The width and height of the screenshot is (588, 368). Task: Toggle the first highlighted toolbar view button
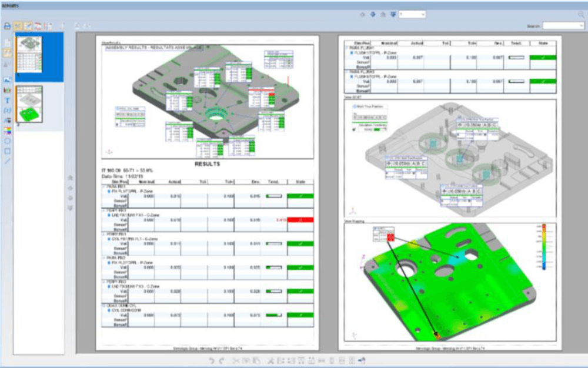point(17,26)
